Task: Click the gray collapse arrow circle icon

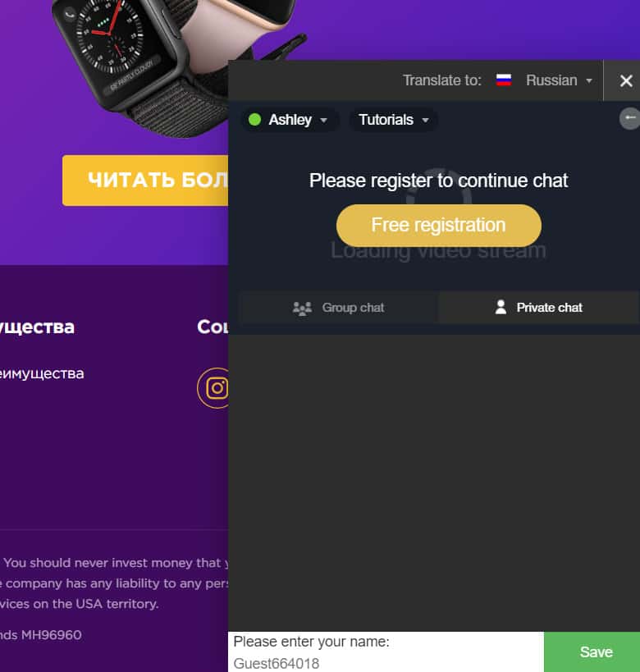Action: pyautogui.click(x=629, y=119)
